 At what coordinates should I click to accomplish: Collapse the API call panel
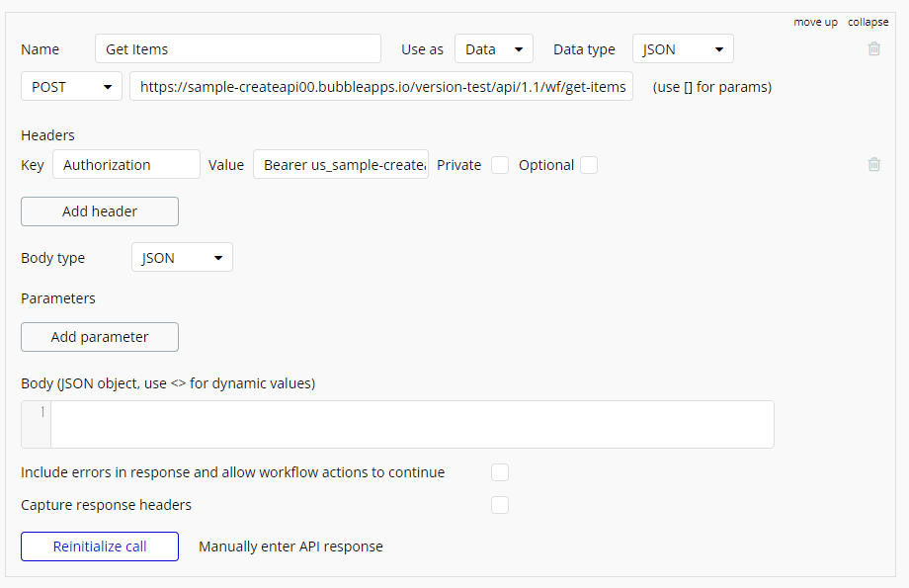pos(868,22)
